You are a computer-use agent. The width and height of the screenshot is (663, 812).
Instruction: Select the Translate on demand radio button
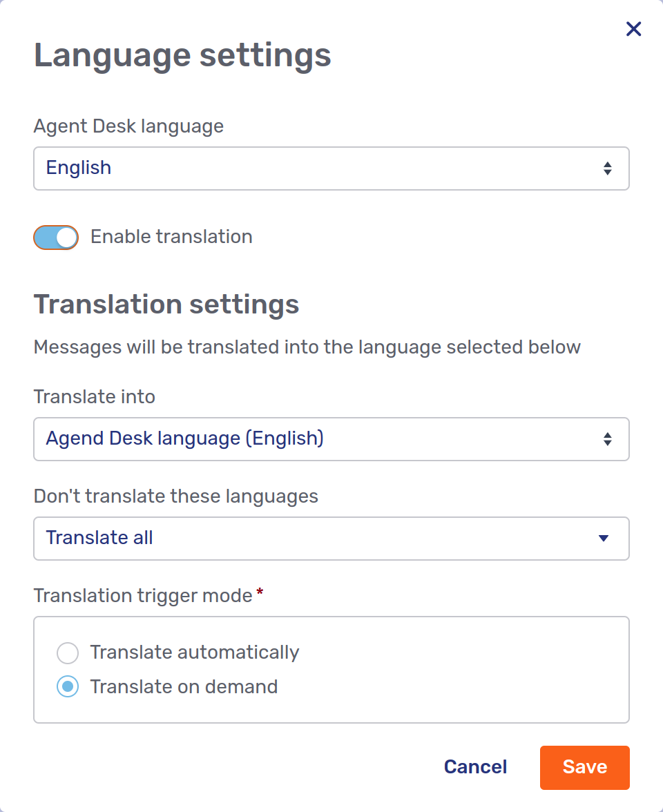[68, 686]
